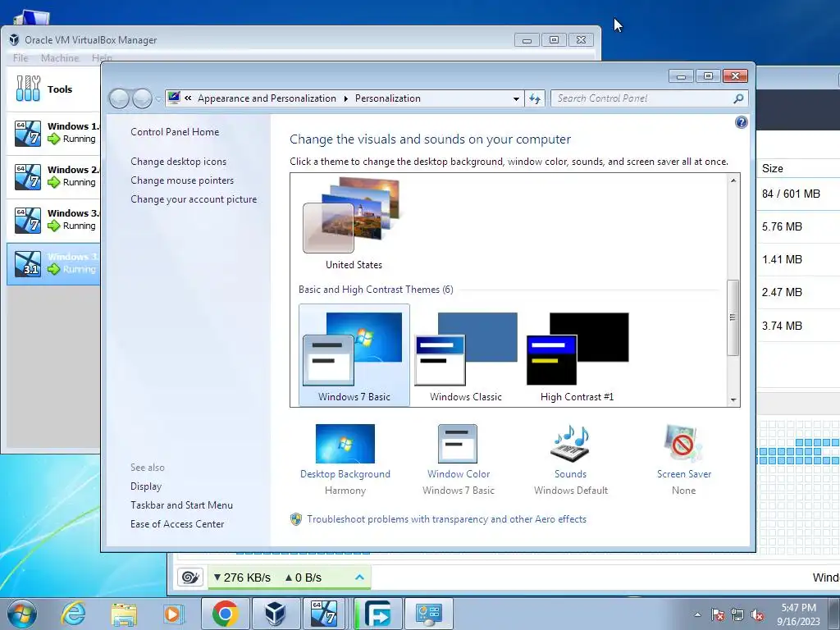The image size is (840, 630).
Task: Open the Windows Start button
Action: 22,614
